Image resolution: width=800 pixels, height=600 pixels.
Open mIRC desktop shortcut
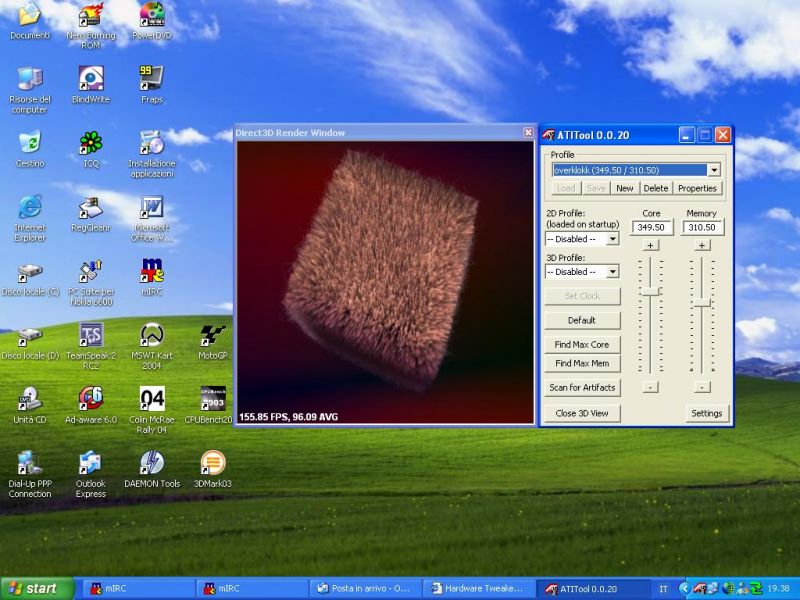click(152, 278)
